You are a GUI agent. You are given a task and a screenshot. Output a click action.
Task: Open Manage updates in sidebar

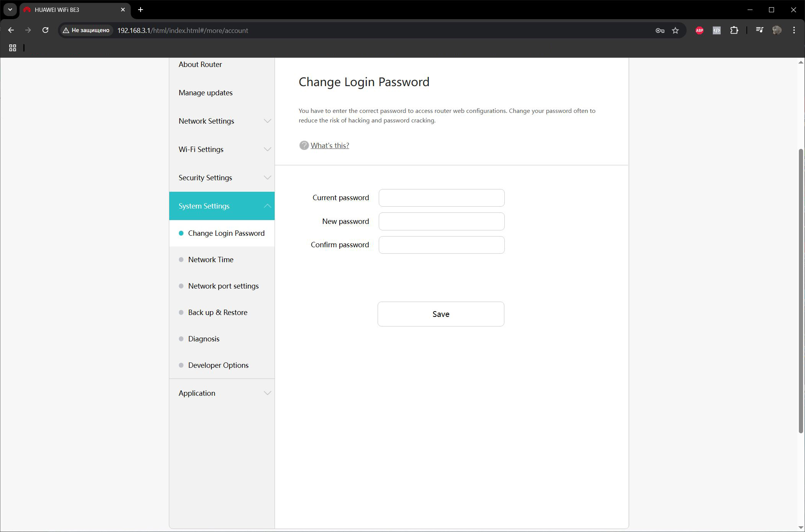[x=205, y=93]
